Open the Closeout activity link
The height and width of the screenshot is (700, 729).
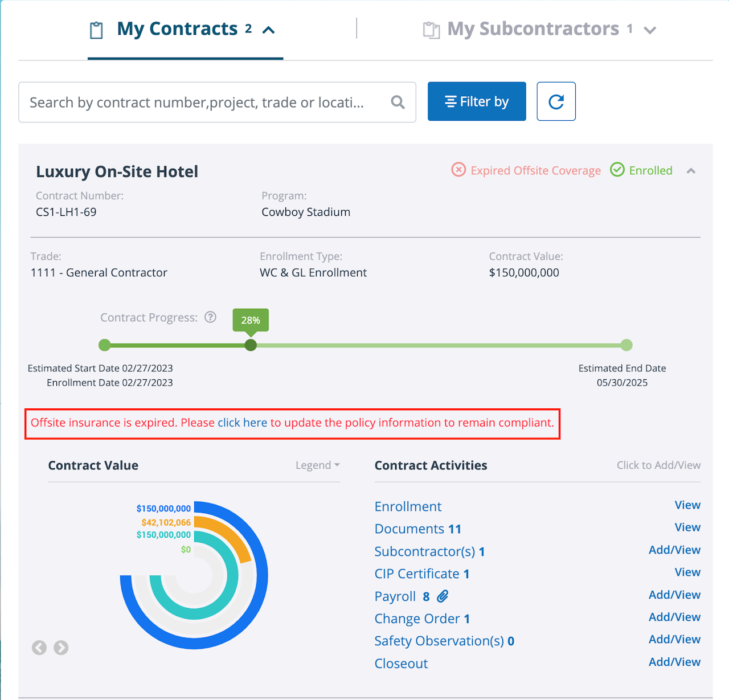tap(401, 664)
